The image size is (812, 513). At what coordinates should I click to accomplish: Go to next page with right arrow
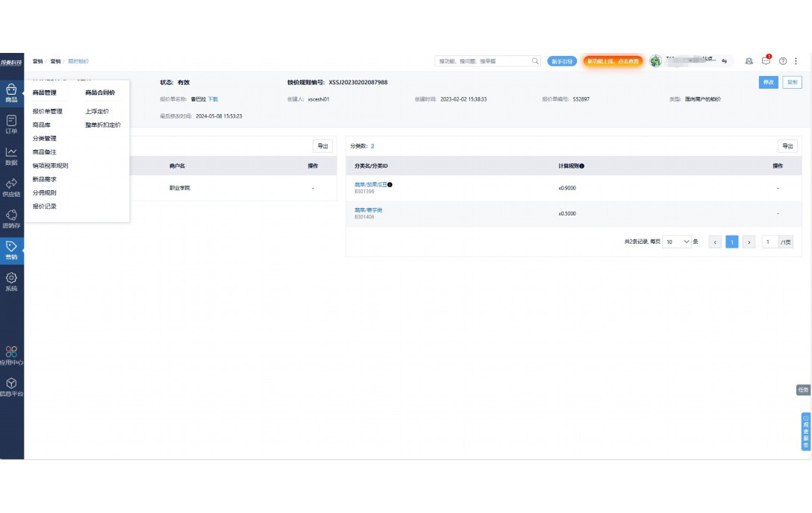point(749,242)
